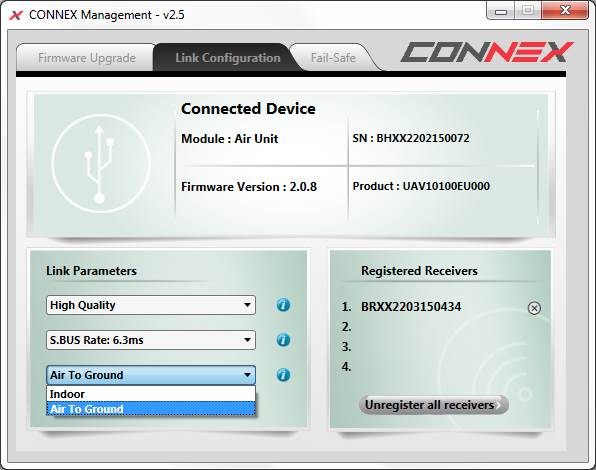Click Unregister all receivers button
The width and height of the screenshot is (596, 470).
(433, 405)
